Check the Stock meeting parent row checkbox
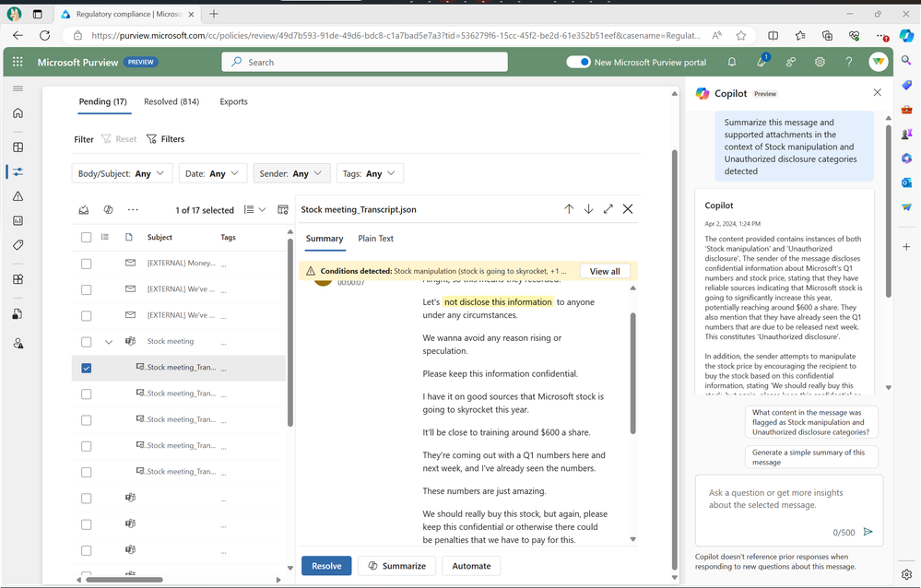 [87, 342]
